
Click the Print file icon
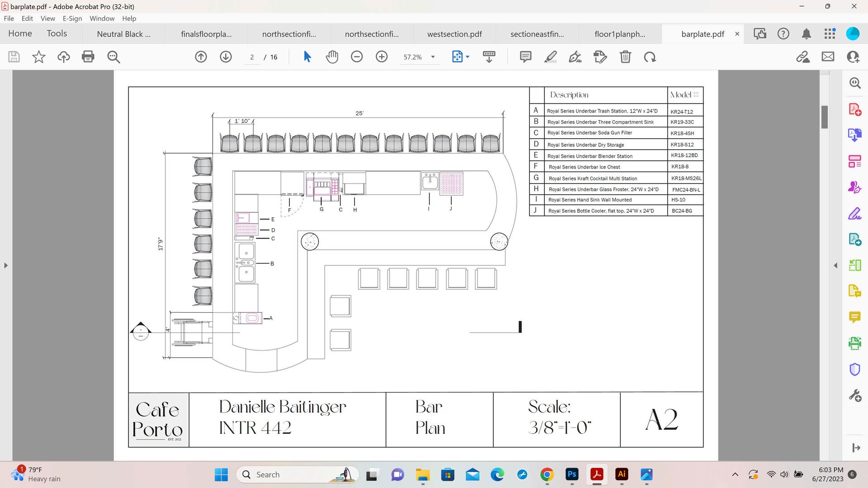pos(88,57)
